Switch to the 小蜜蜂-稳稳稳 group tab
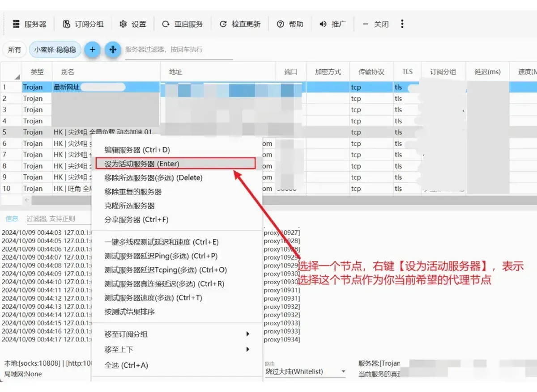Screen dimensions: 537x392 coord(55,50)
